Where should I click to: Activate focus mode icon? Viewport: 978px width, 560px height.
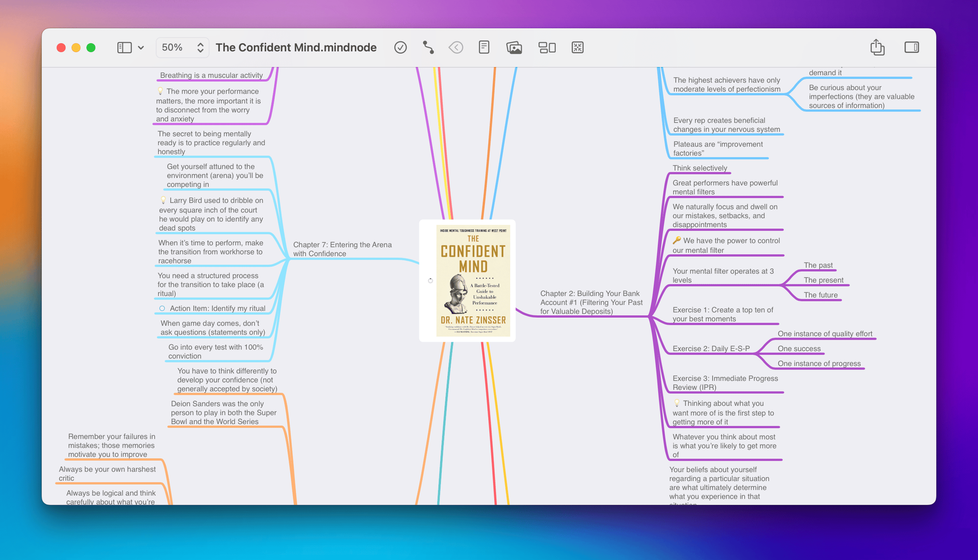[577, 48]
